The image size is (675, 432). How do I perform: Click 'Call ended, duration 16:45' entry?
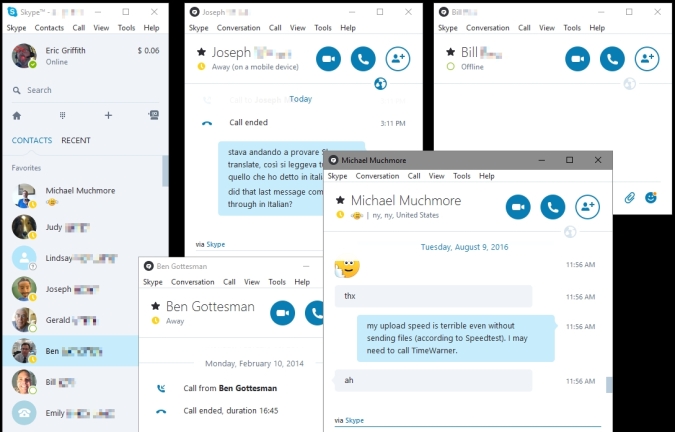[x=231, y=410]
